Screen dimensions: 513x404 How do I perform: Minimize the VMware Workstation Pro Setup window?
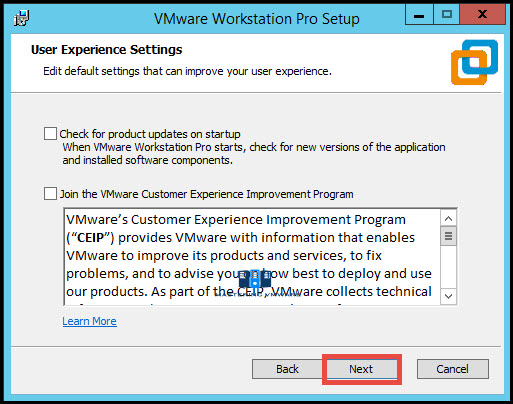pos(419,15)
